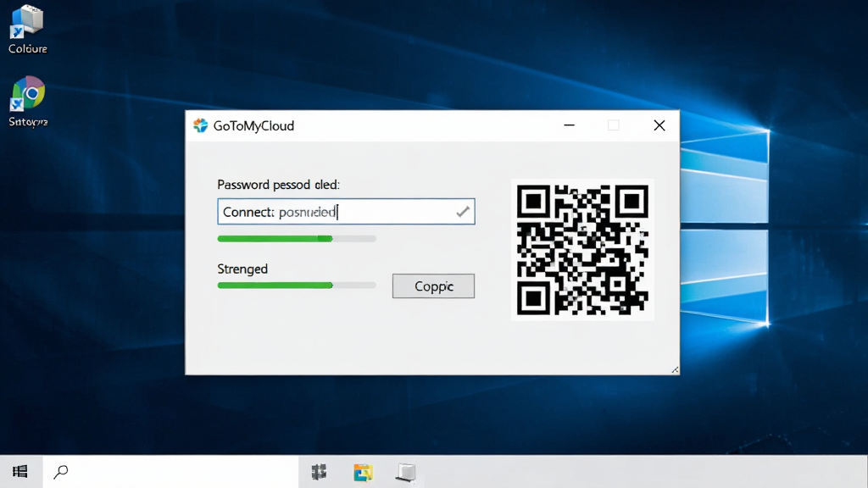Click the QR code image
Screen dimensions: 868x488
click(582, 250)
